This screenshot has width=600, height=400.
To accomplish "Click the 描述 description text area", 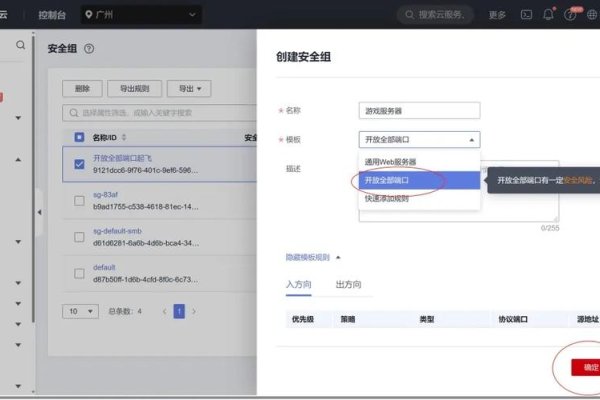I will tap(459, 191).
